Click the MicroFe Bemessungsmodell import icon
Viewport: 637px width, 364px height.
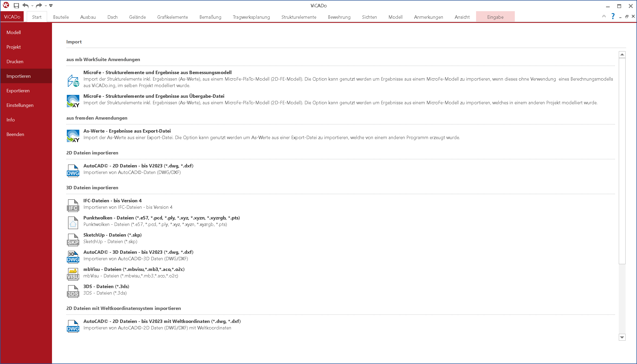[73, 81]
